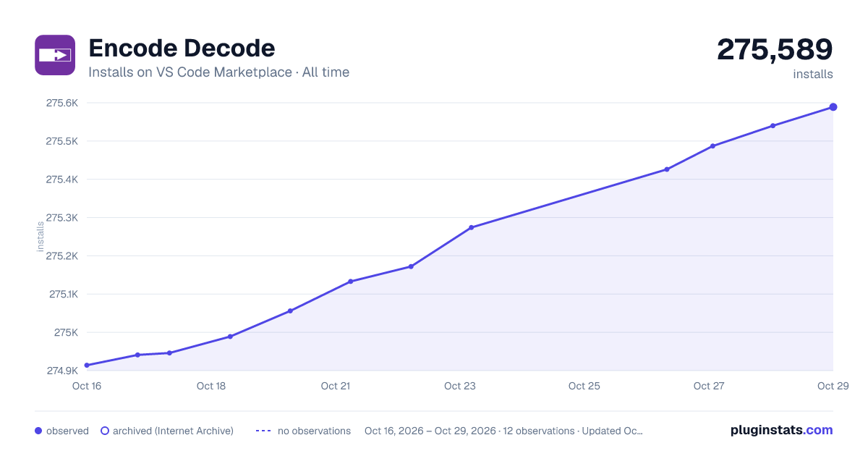
Task: Click the 'observed' legend label
Action: pyautogui.click(x=67, y=431)
